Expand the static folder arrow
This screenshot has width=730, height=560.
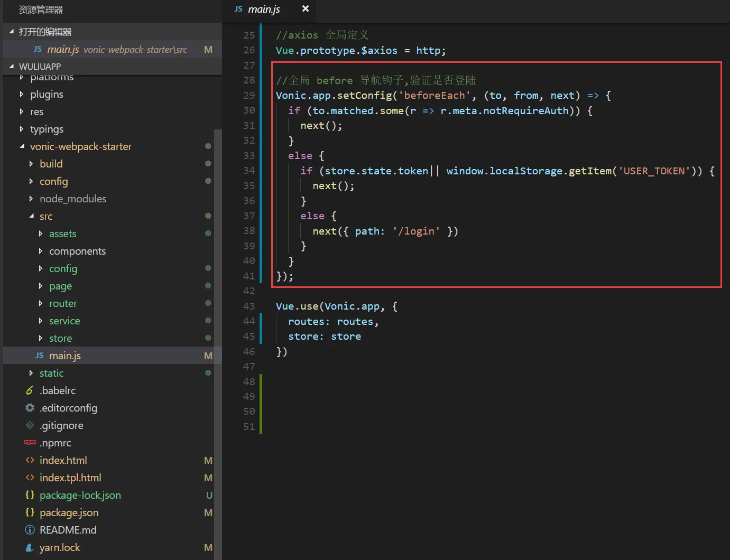(31, 373)
